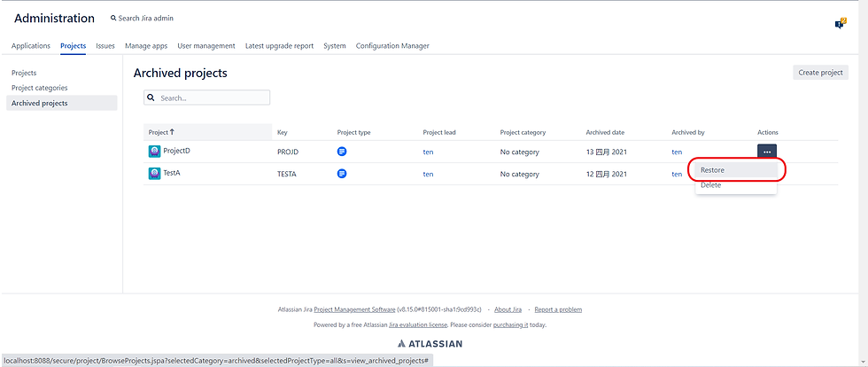Click the PROJD key cell
Image resolution: width=868 pixels, height=367 pixels.
click(x=288, y=152)
